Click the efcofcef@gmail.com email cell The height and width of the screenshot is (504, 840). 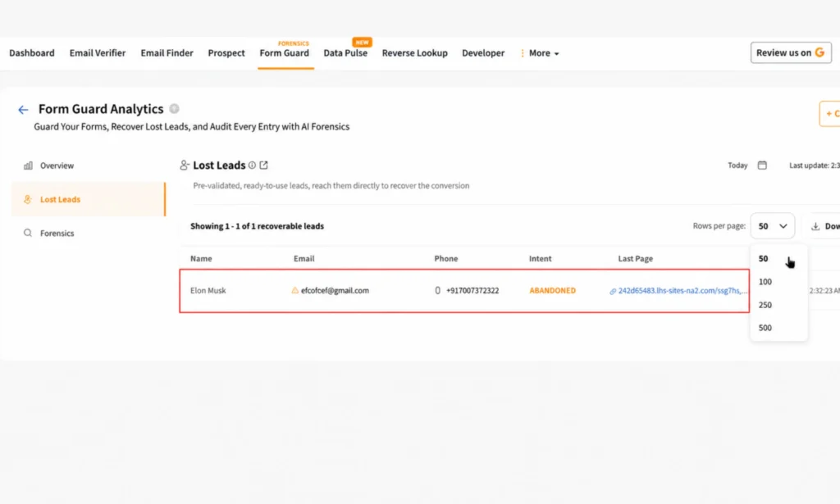(x=335, y=291)
